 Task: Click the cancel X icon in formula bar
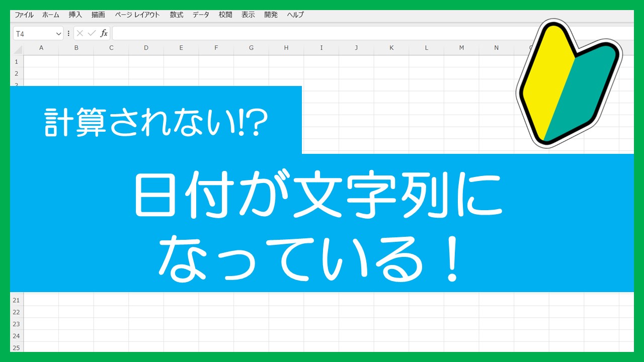click(x=80, y=33)
